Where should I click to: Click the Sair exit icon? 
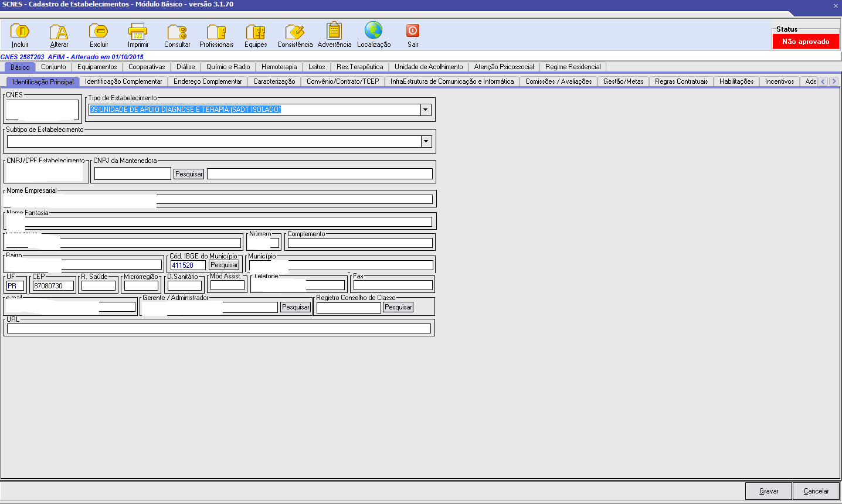coord(413,32)
